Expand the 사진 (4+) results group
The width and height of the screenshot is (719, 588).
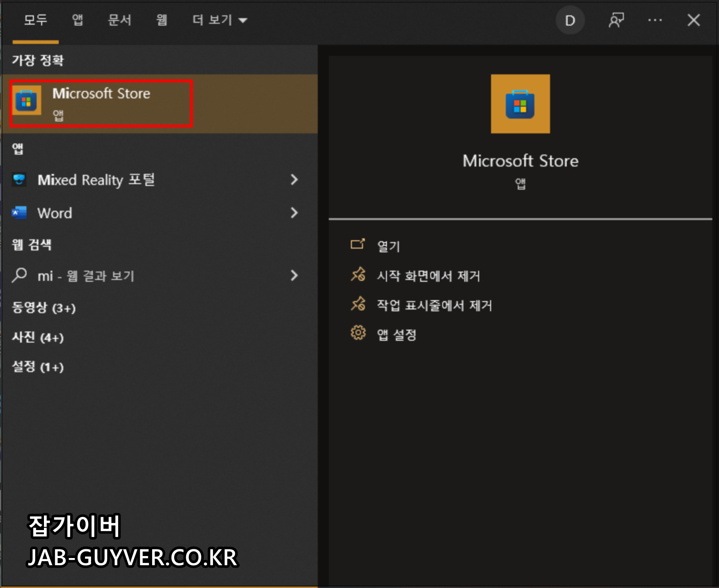click(x=38, y=337)
